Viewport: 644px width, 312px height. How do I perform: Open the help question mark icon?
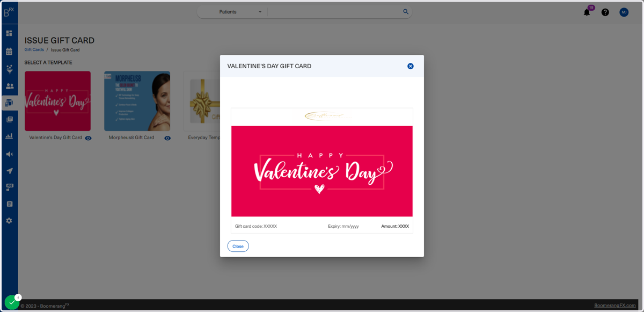pyautogui.click(x=605, y=12)
